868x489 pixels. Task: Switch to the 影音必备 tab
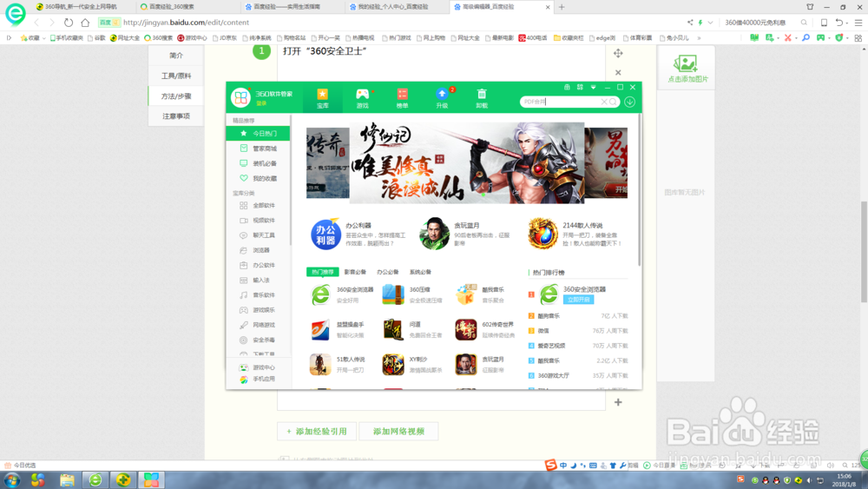pos(355,272)
